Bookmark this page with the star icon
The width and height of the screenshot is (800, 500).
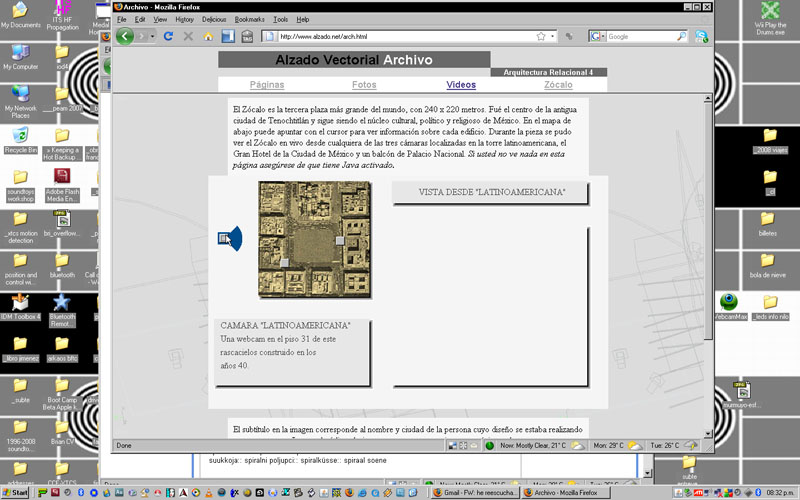click(x=541, y=36)
